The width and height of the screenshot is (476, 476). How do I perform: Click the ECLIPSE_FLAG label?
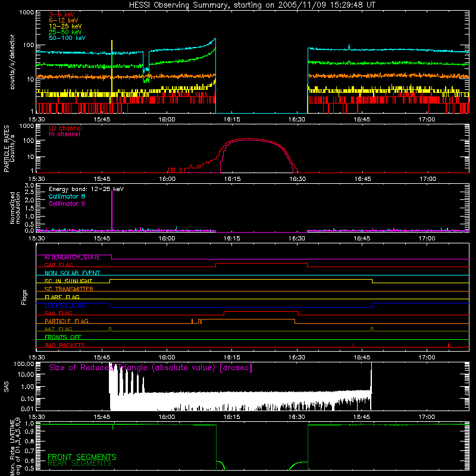(x=65, y=305)
